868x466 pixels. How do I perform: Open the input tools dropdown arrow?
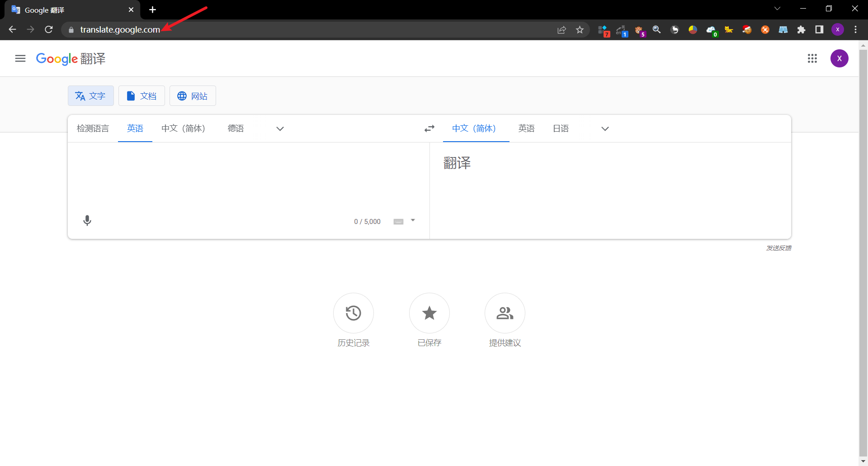pos(413,220)
